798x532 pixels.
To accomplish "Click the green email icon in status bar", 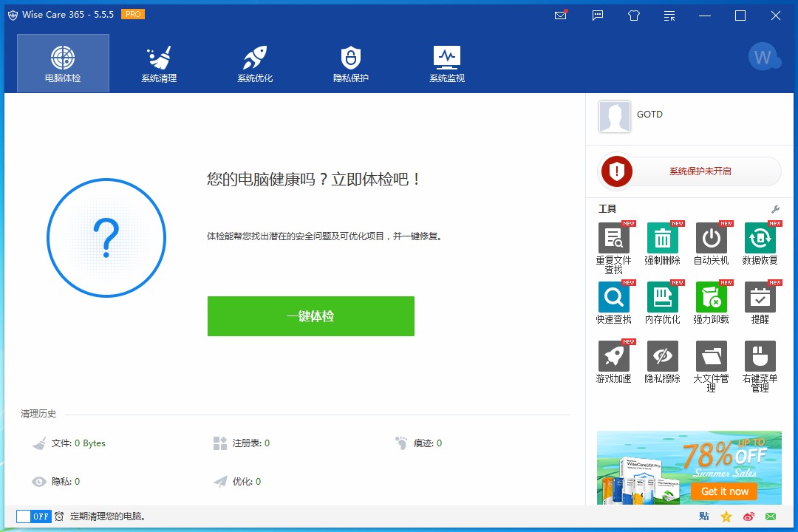I will (771, 516).
